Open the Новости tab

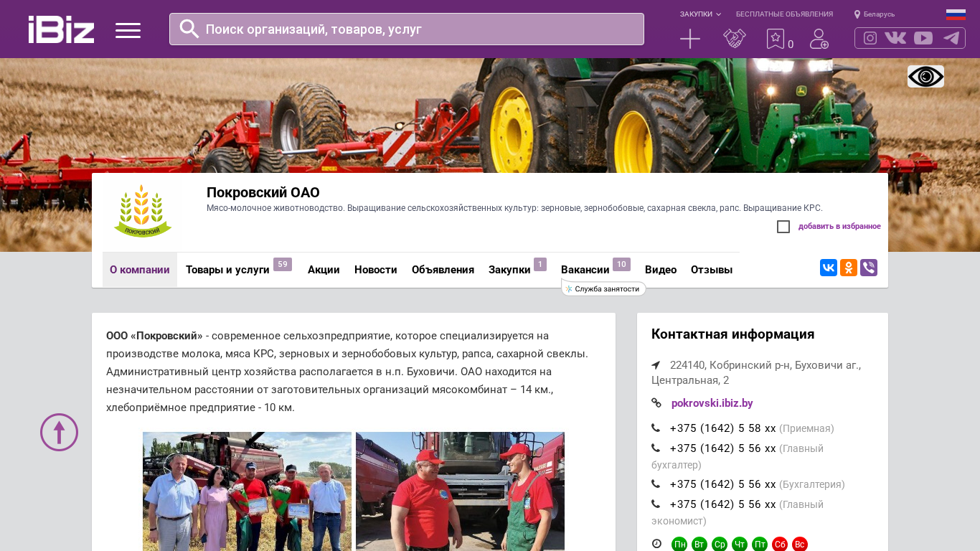376,270
